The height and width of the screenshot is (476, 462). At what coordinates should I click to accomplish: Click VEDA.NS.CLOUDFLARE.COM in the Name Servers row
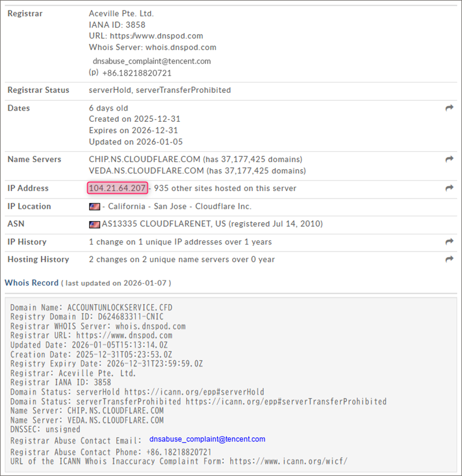[x=146, y=171]
